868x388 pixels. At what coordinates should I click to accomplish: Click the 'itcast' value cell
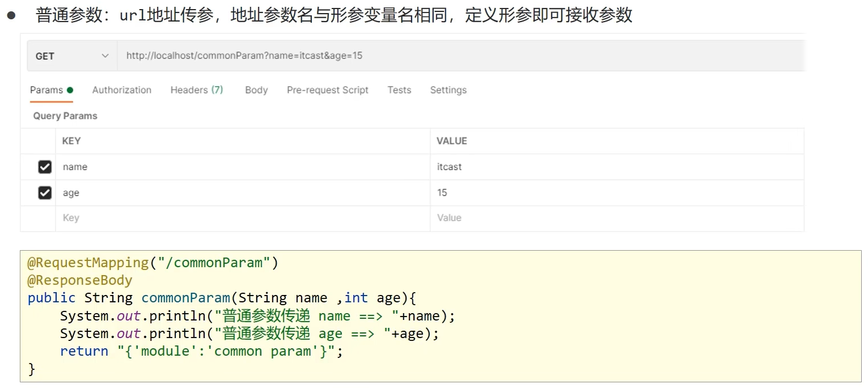tap(617, 167)
